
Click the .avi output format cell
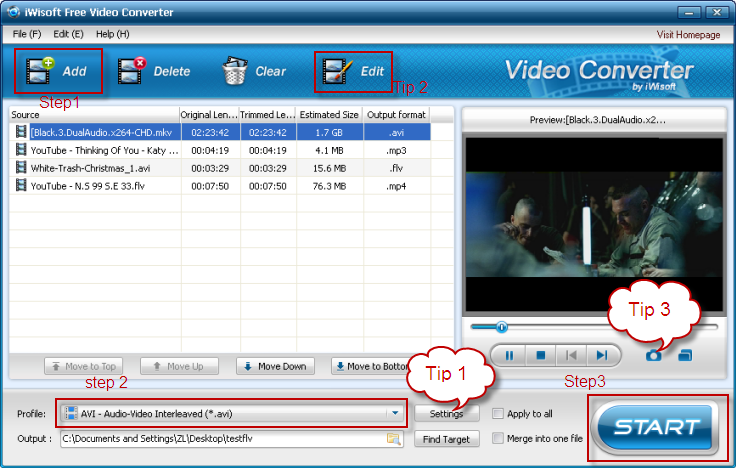click(397, 132)
